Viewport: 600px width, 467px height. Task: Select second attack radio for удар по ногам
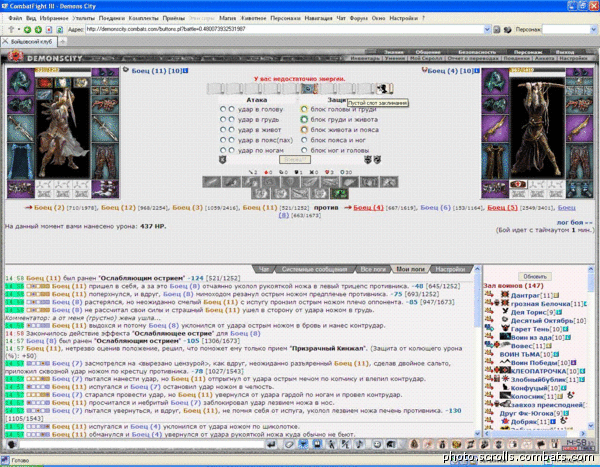pyautogui.click(x=232, y=150)
